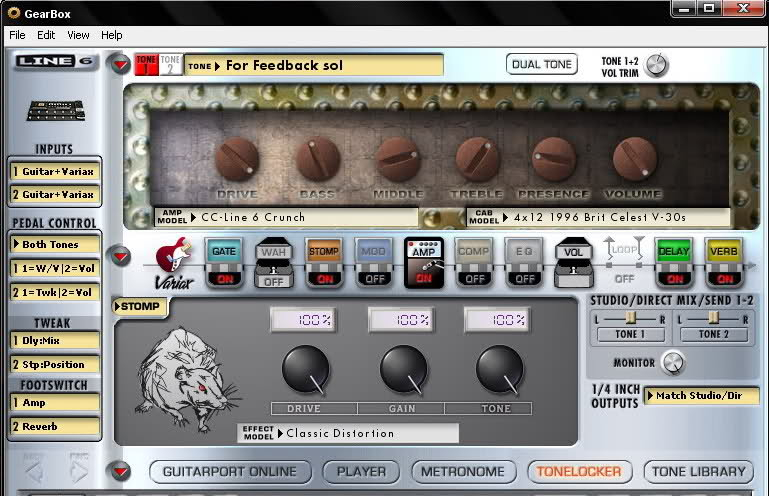This screenshot has width=769, height=496.
Task: Click the WAH pedal icon
Action: [x=273, y=254]
